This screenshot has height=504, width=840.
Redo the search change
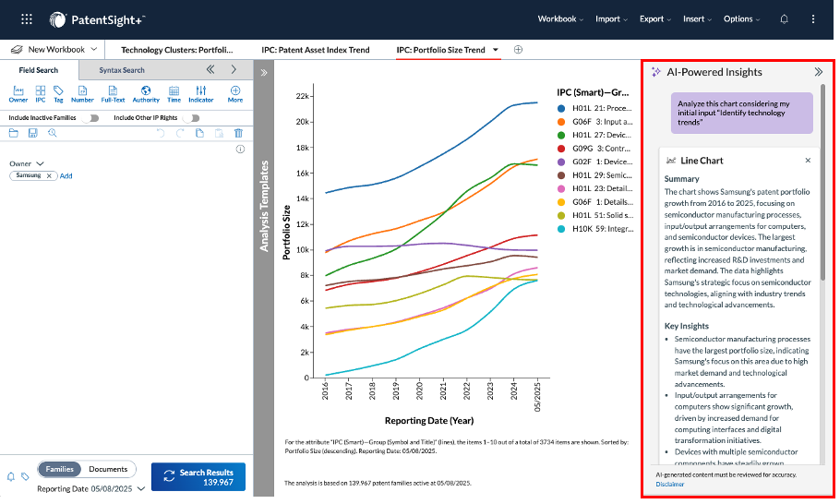(180, 133)
